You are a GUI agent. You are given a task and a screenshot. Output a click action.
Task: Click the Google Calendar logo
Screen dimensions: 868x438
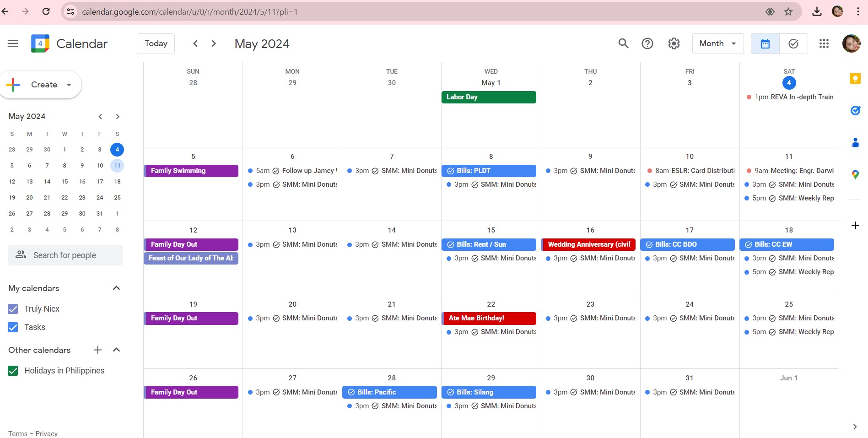tap(40, 43)
